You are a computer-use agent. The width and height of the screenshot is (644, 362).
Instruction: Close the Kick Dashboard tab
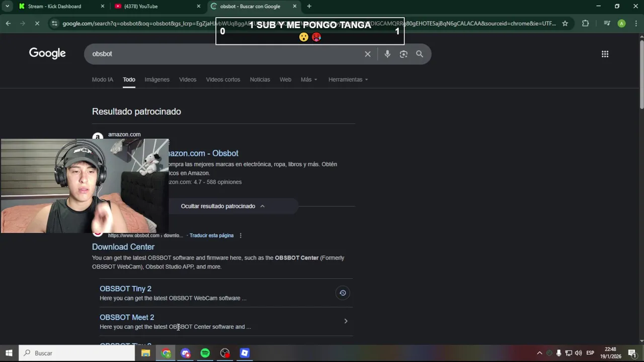click(x=103, y=6)
